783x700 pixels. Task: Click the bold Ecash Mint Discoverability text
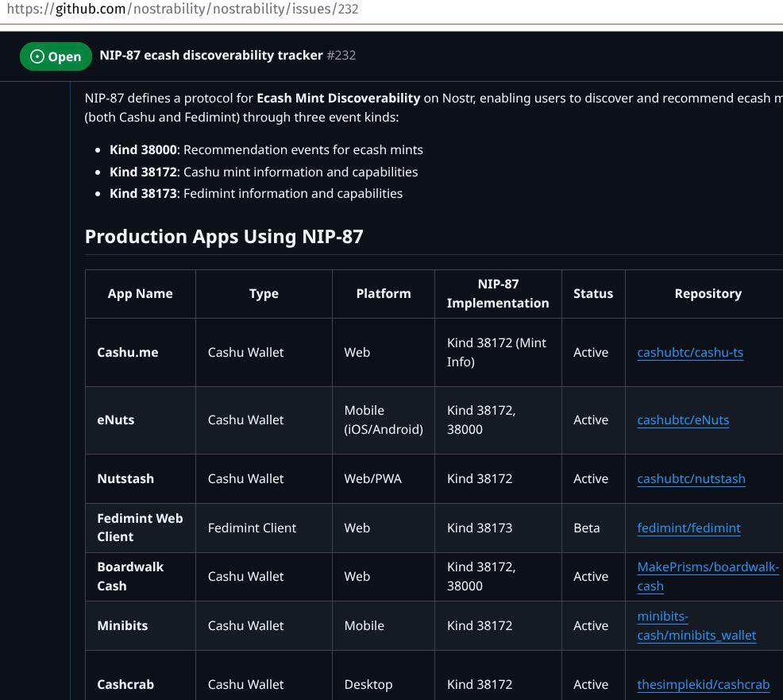(x=338, y=98)
